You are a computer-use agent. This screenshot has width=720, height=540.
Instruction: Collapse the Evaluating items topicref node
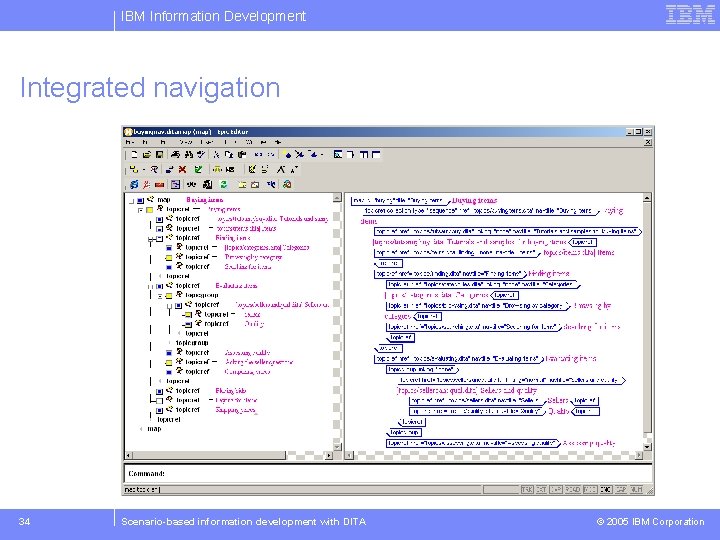151,287
